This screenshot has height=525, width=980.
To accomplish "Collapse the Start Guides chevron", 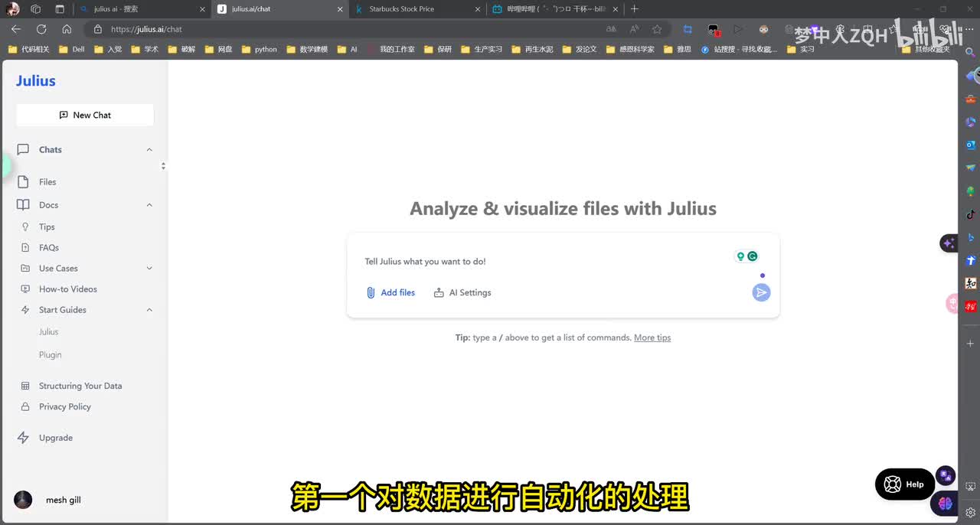I will pyautogui.click(x=149, y=310).
